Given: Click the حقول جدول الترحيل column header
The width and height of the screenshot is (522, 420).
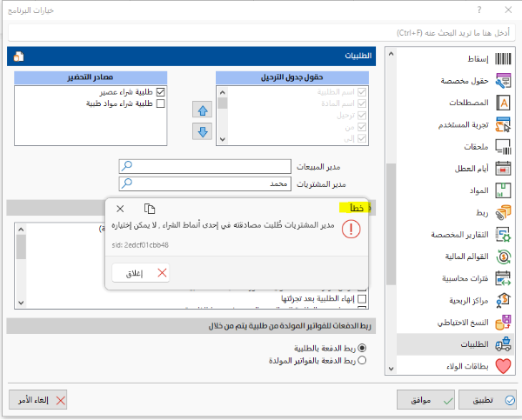Looking at the screenshot, I should coord(292,77).
